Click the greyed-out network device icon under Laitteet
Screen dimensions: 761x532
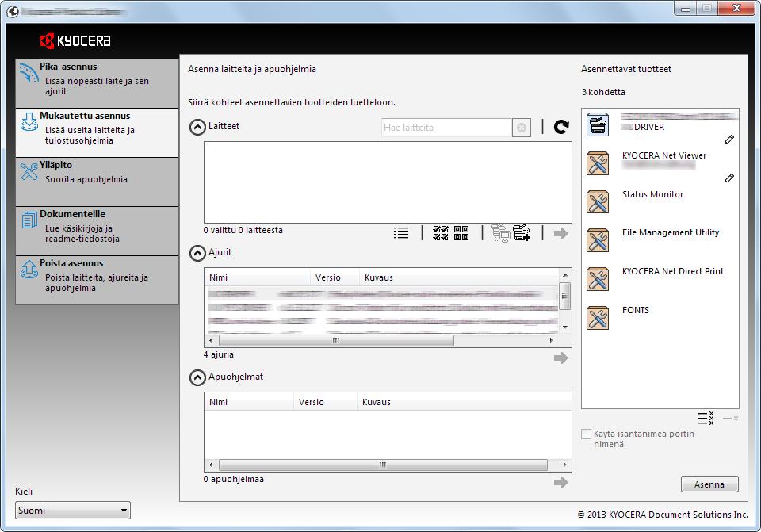point(501,233)
